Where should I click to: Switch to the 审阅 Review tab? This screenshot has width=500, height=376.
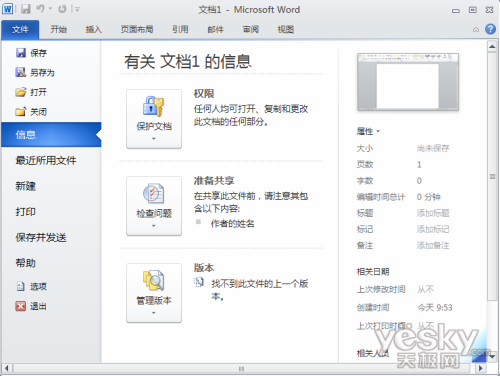[251, 30]
